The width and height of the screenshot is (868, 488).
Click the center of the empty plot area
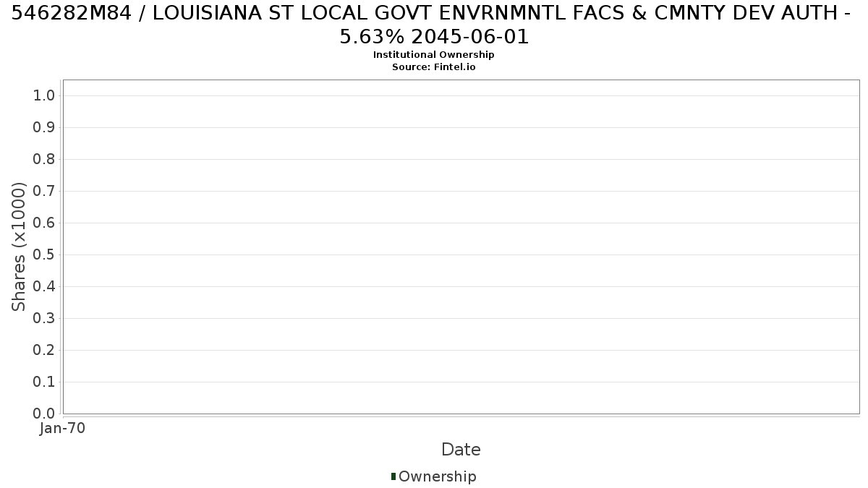pos(461,247)
